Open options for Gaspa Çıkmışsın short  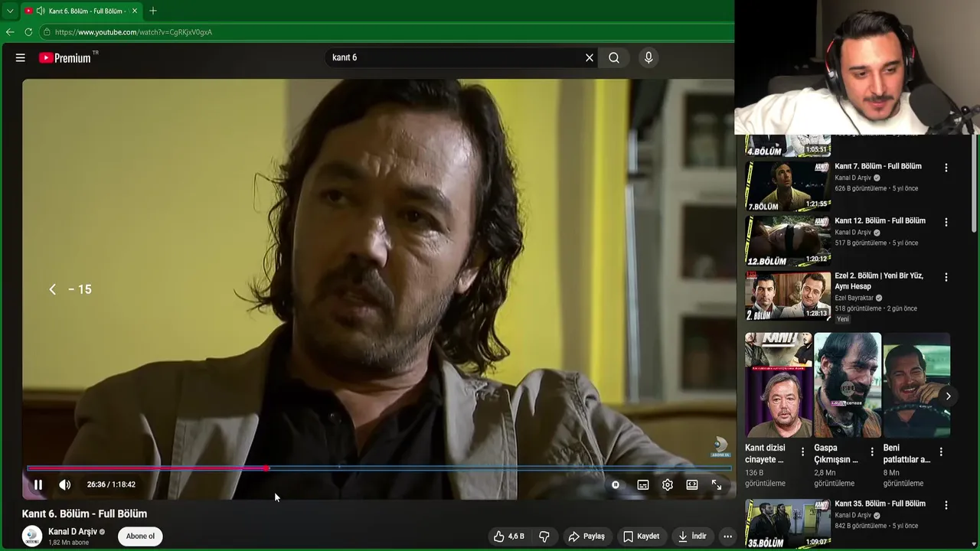[x=872, y=452]
